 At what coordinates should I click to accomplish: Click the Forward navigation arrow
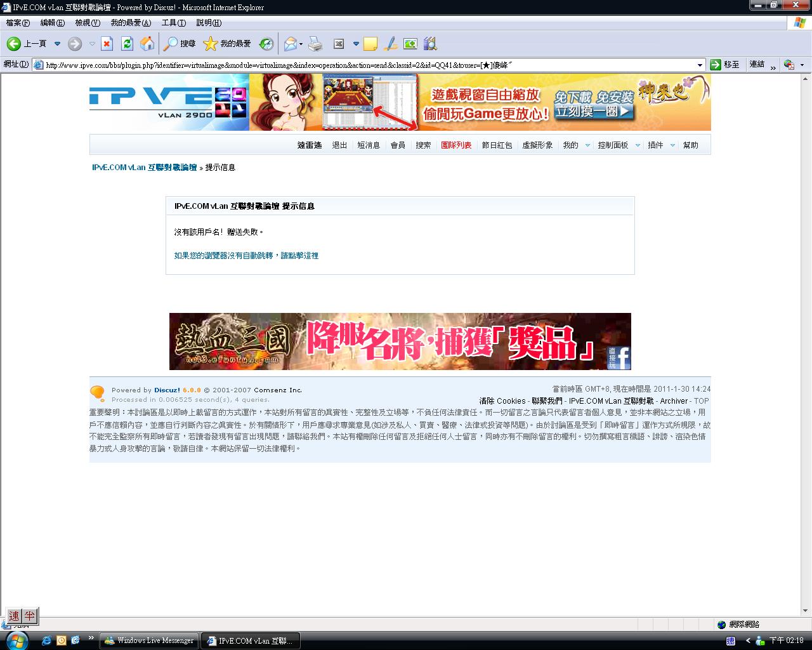[75, 44]
